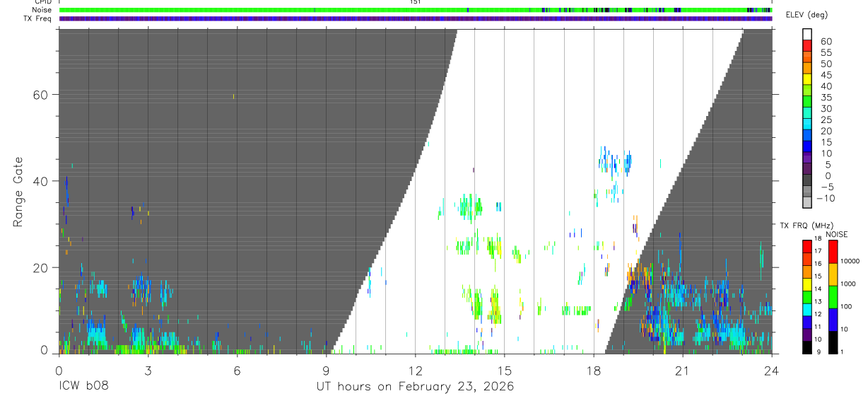Pick the red segment of the TX FRQ colorbar
The image size is (868, 401).
pos(807,246)
